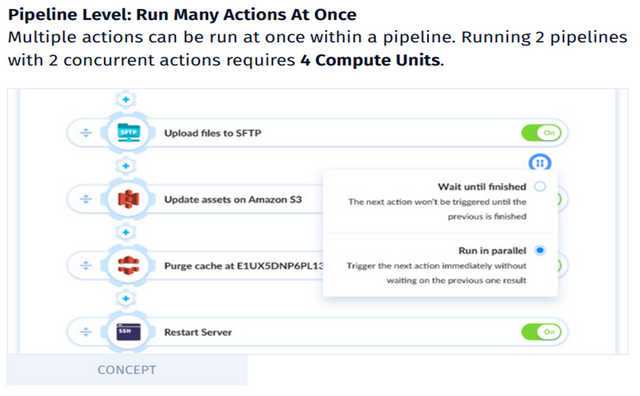640x396 pixels.
Task: Click the SSH Restart Server icon
Action: [x=129, y=332]
